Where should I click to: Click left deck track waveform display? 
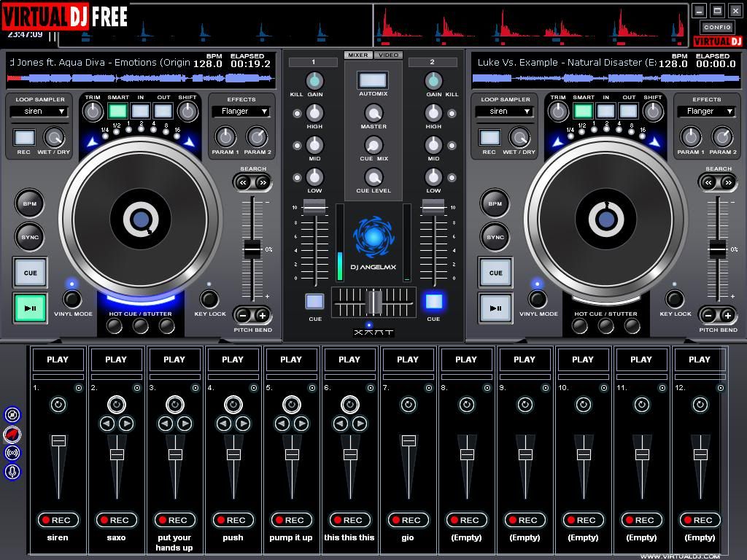coord(141,79)
